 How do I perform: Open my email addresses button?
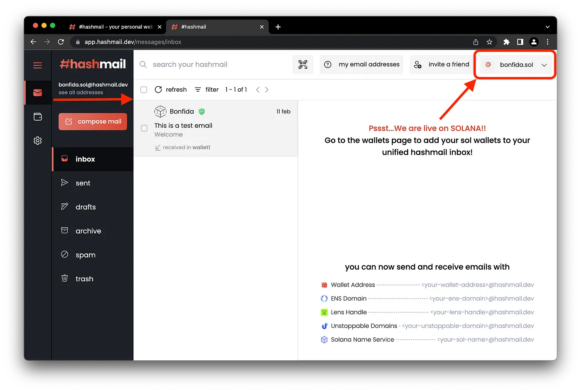[361, 64]
